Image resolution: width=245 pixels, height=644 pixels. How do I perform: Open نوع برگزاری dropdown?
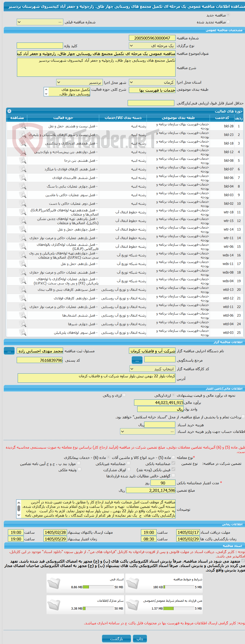pyautogui.click(x=152, y=46)
